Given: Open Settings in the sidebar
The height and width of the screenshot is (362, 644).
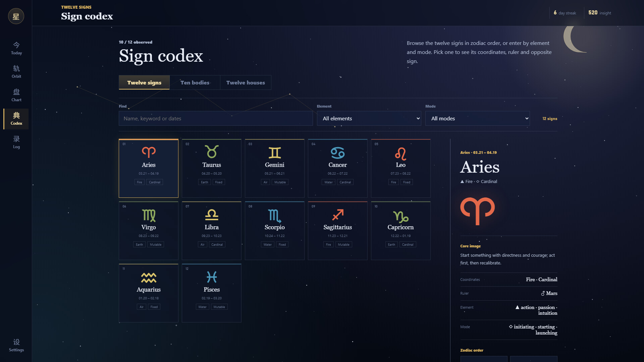Looking at the screenshot, I should [x=16, y=345].
